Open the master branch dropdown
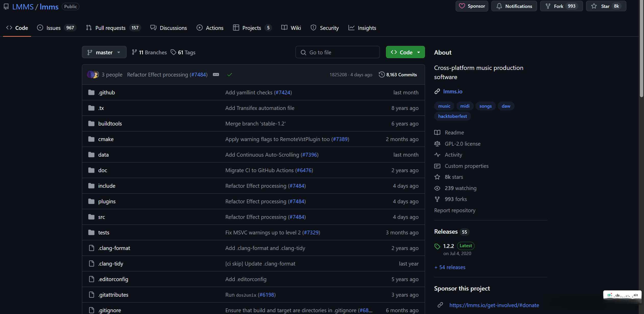This screenshot has height=314, width=644. [x=104, y=52]
